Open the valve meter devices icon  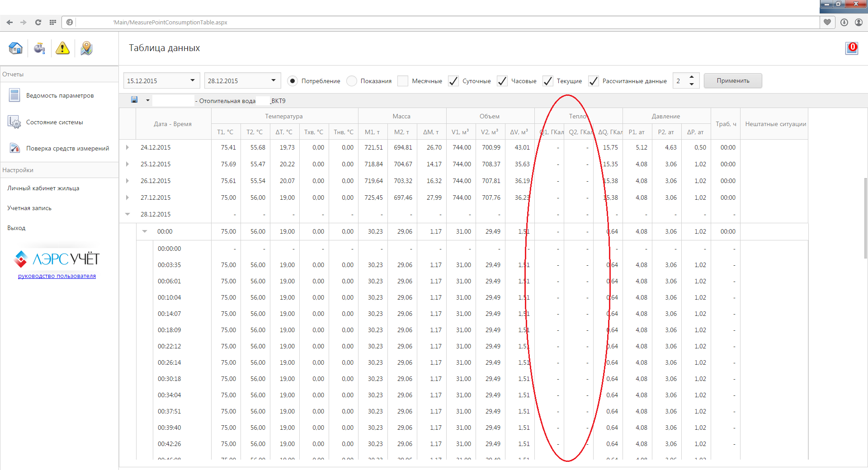click(x=39, y=48)
